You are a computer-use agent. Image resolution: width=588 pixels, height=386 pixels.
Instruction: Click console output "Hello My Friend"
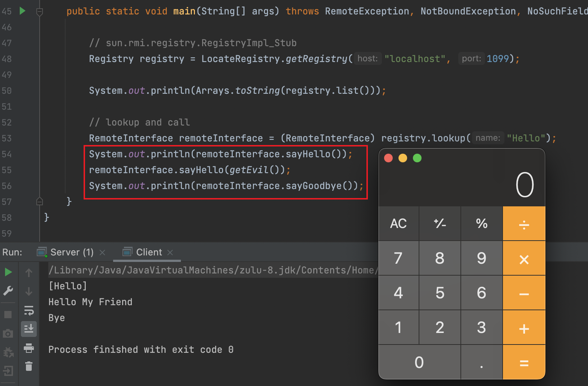point(90,302)
